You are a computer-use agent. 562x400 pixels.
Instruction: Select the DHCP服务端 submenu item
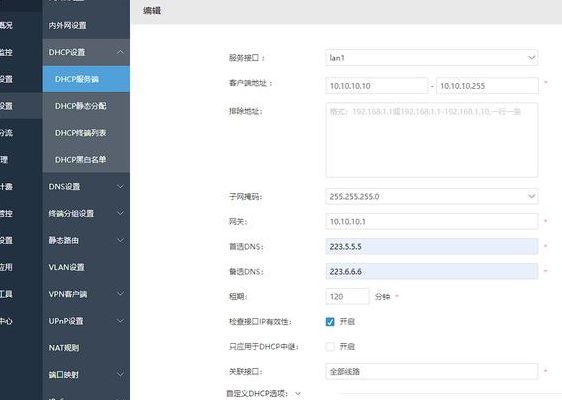click(x=86, y=79)
